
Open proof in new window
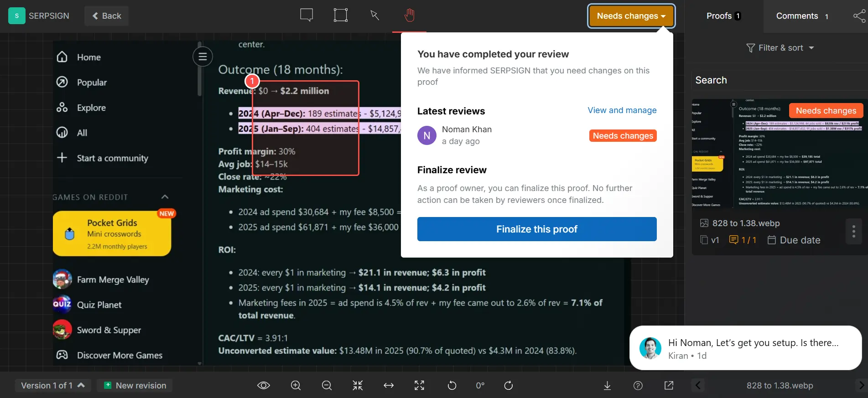pyautogui.click(x=669, y=385)
